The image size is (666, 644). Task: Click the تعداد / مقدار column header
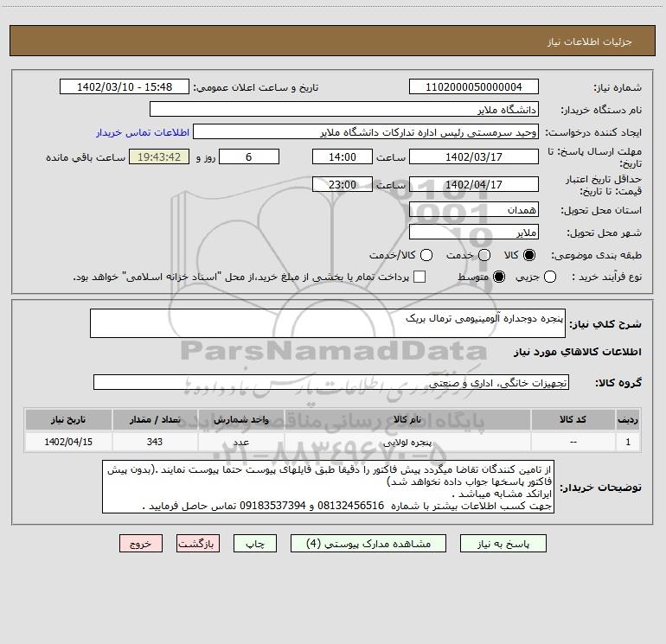coord(155,420)
